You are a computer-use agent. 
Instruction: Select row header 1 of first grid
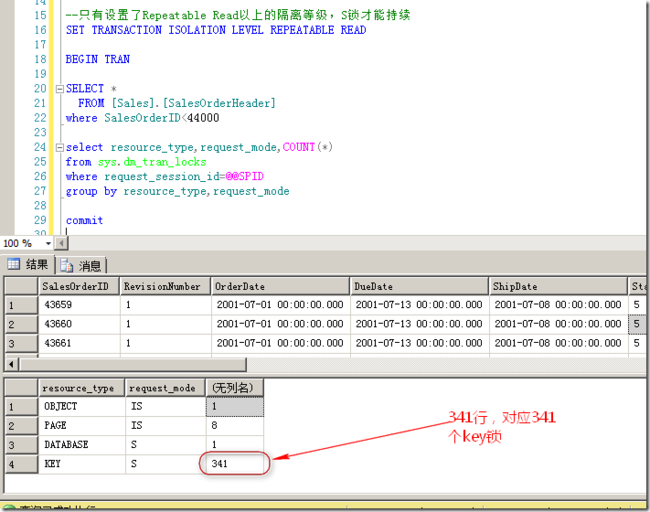pyautogui.click(x=21, y=305)
